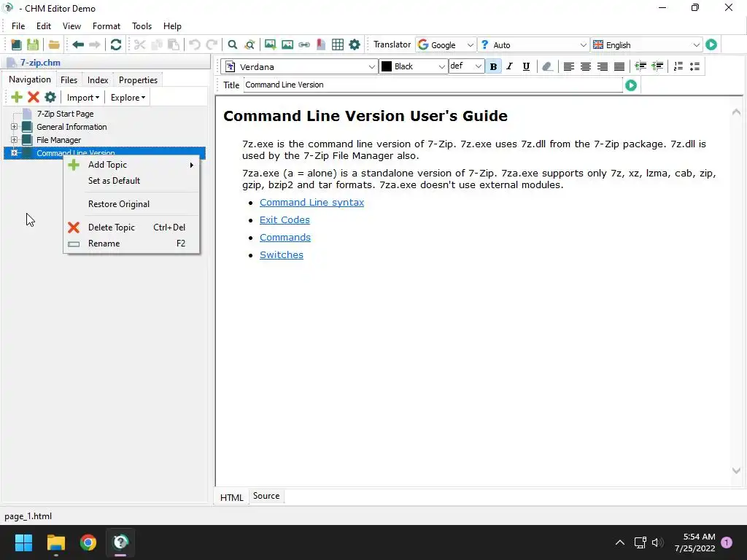This screenshot has width=747, height=560.
Task: Click the gear icon in Navigation toolbar
Action: [x=50, y=98]
